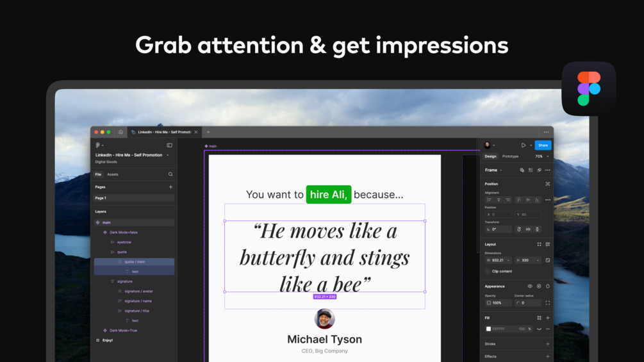Viewport: 644px width, 362px height.
Task: Rotate selection 90 degrees icon
Action: tap(519, 229)
